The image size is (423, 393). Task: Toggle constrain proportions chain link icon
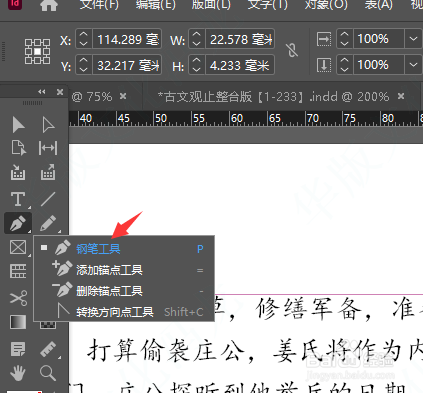(292, 51)
